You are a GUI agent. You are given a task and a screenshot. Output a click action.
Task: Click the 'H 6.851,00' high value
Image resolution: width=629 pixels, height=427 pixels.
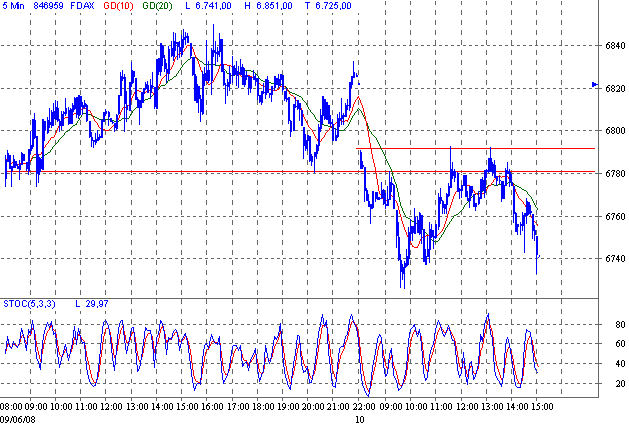pyautogui.click(x=268, y=6)
